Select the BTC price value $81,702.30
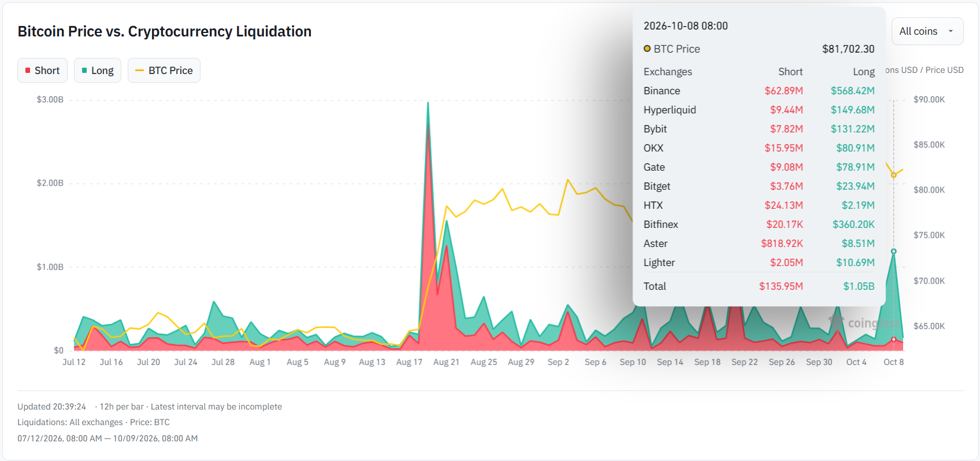The width and height of the screenshot is (980, 461). point(848,49)
